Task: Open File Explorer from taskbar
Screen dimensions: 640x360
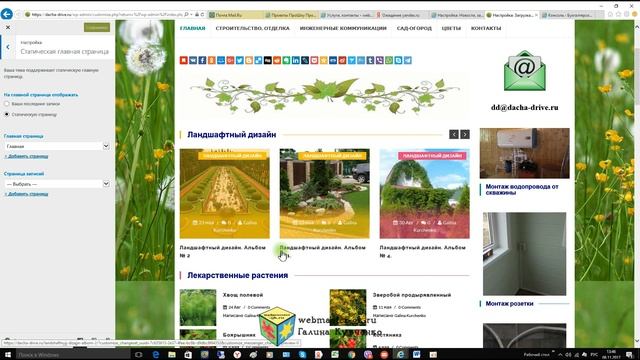Action: [x=172, y=355]
